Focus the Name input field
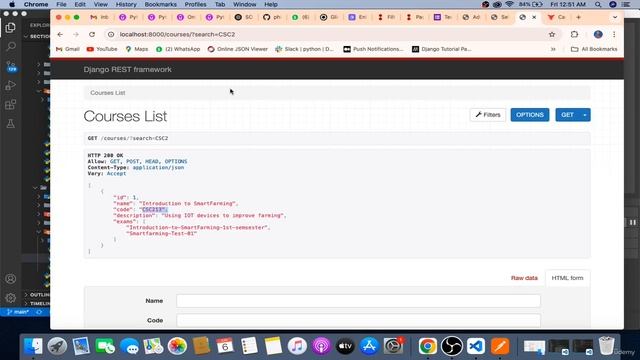The height and width of the screenshot is (360, 640). click(x=358, y=301)
